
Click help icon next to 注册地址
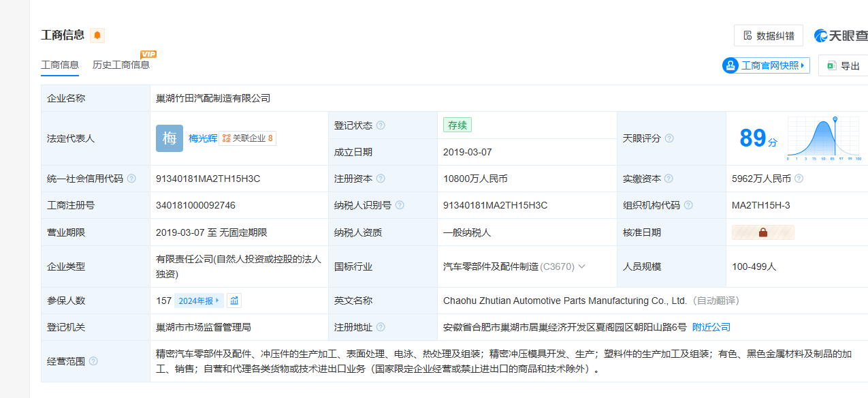[x=381, y=327]
